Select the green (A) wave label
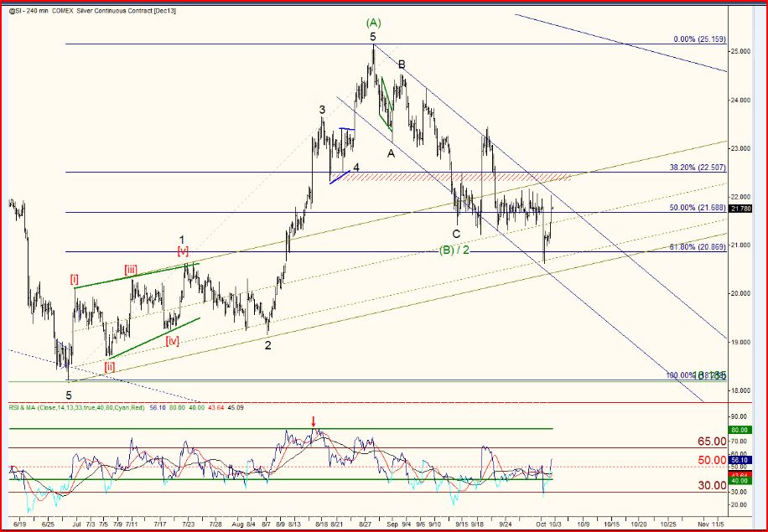The image size is (768, 532). [373, 23]
